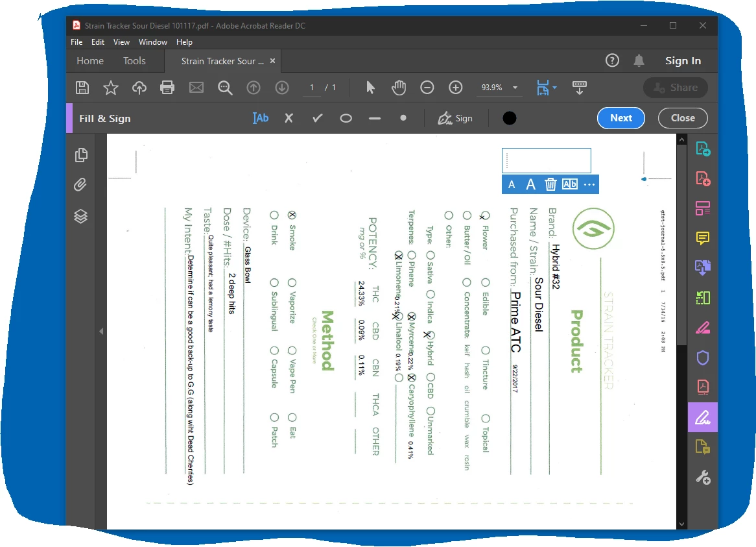Choose the hand pan tool
The image size is (756, 547).
coord(399,88)
